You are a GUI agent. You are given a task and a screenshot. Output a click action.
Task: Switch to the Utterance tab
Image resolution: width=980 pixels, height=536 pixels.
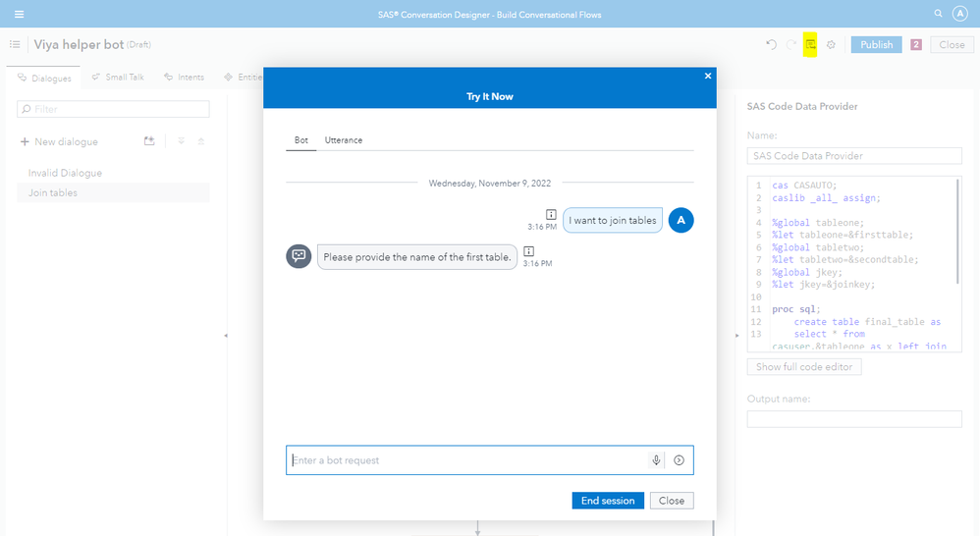(x=343, y=140)
